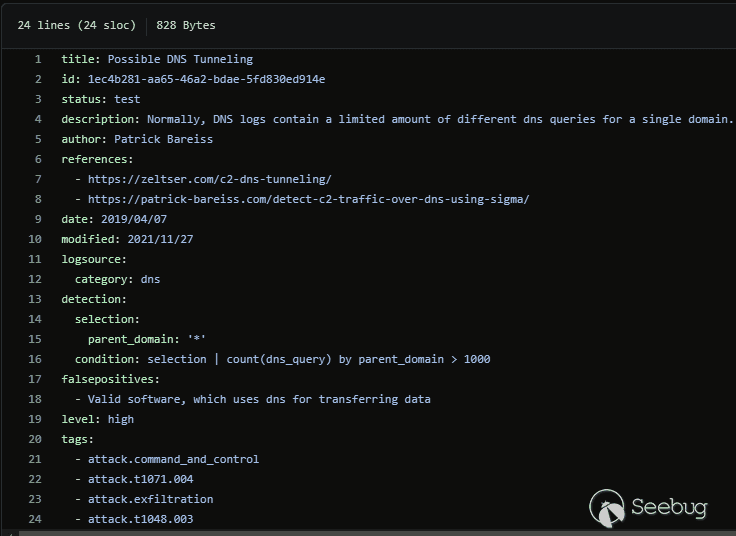Click the '24 lines (24 sloc)' file info
736x536 pixels.
point(76,25)
